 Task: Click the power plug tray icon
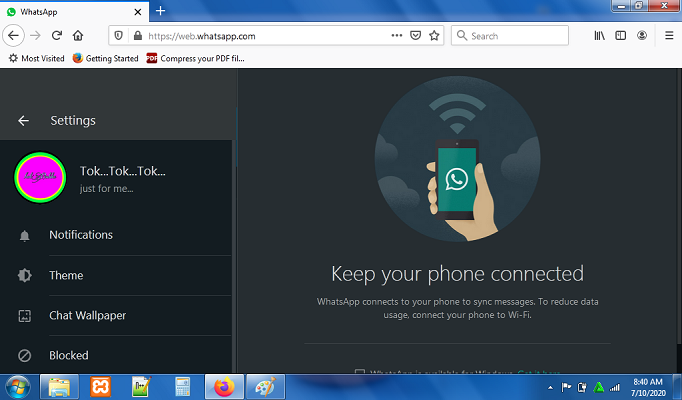(582, 387)
